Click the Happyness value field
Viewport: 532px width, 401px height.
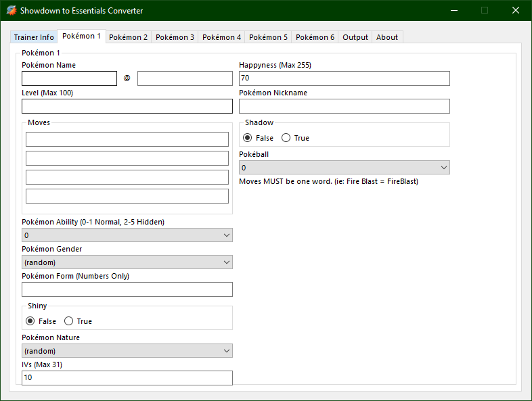(x=344, y=78)
